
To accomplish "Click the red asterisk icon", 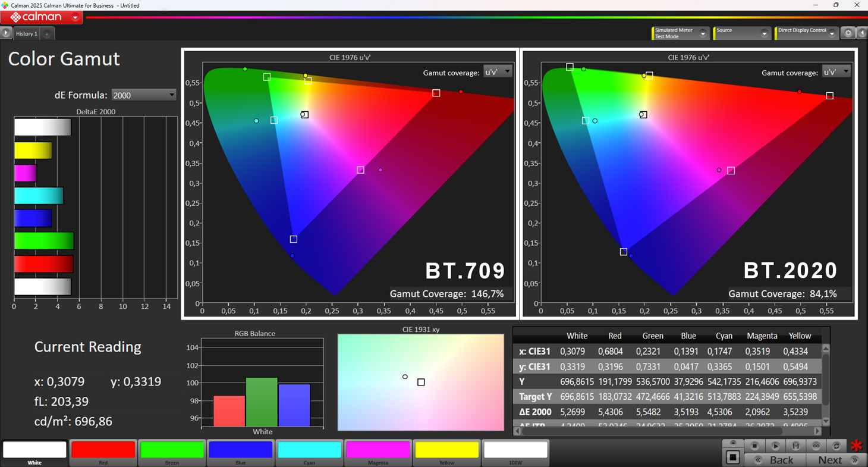I will coord(856,446).
